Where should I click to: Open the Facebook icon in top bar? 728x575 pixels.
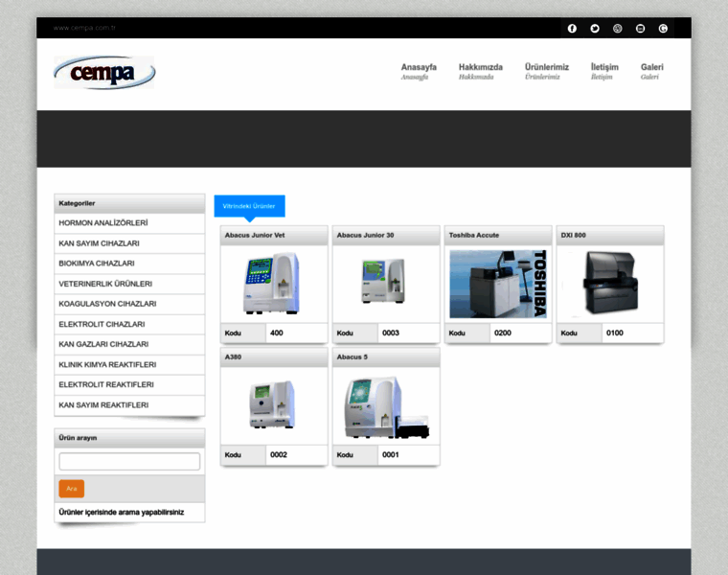coord(572,29)
